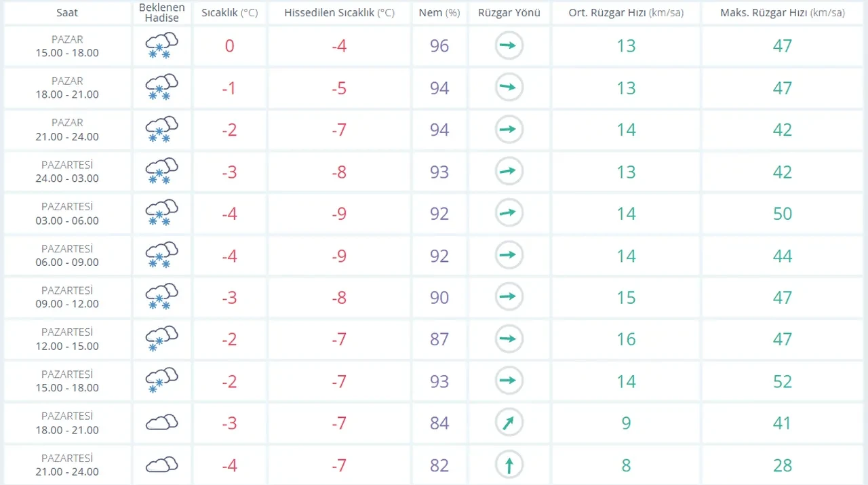
Task: Click the Nem (%) column header
Action: click(439, 13)
